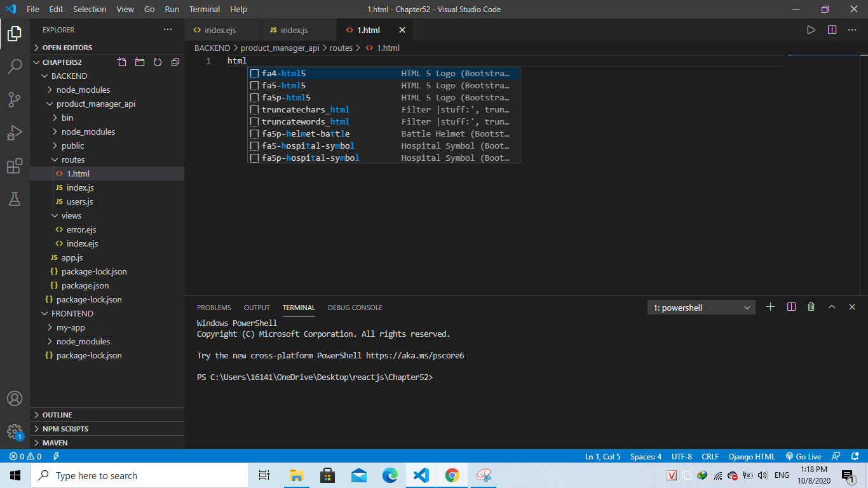This screenshot has width=868, height=488.
Task: Open the Extensions view
Action: click(x=15, y=166)
